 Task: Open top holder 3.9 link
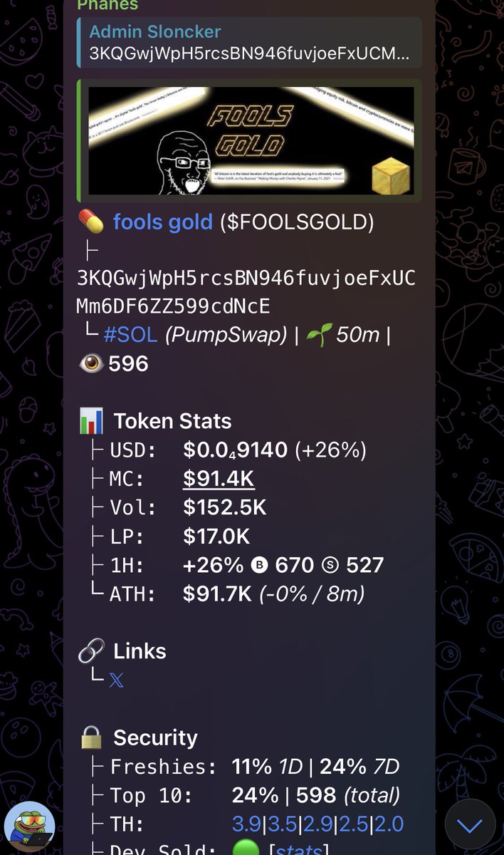(x=247, y=824)
